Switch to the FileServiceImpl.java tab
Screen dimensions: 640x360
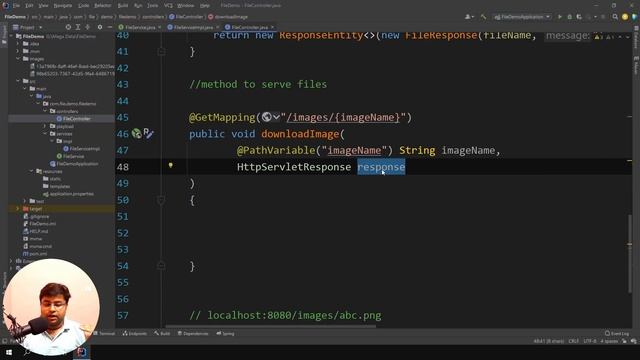click(193, 27)
